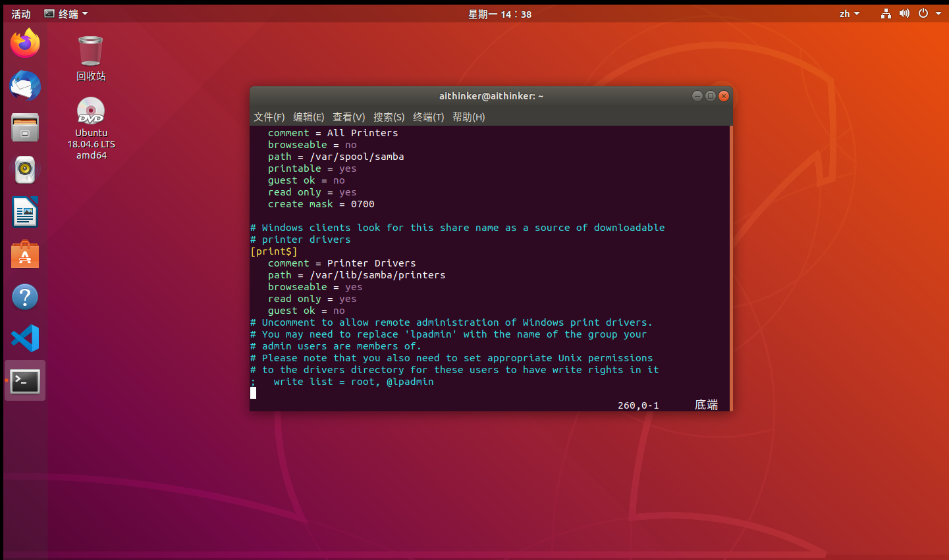The height and width of the screenshot is (560, 949).
Task: Click 'write list = root, @lpadmin' line
Action: click(x=354, y=382)
